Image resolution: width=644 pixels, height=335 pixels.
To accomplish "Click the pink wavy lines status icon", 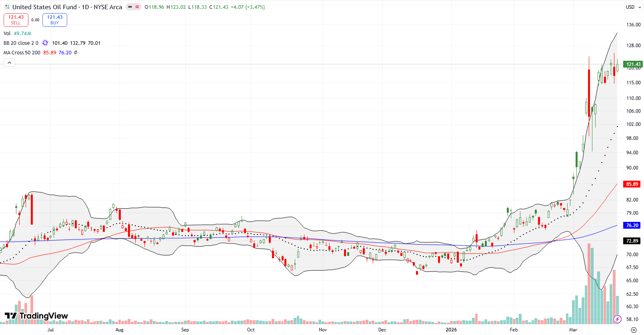I will pos(137,7).
